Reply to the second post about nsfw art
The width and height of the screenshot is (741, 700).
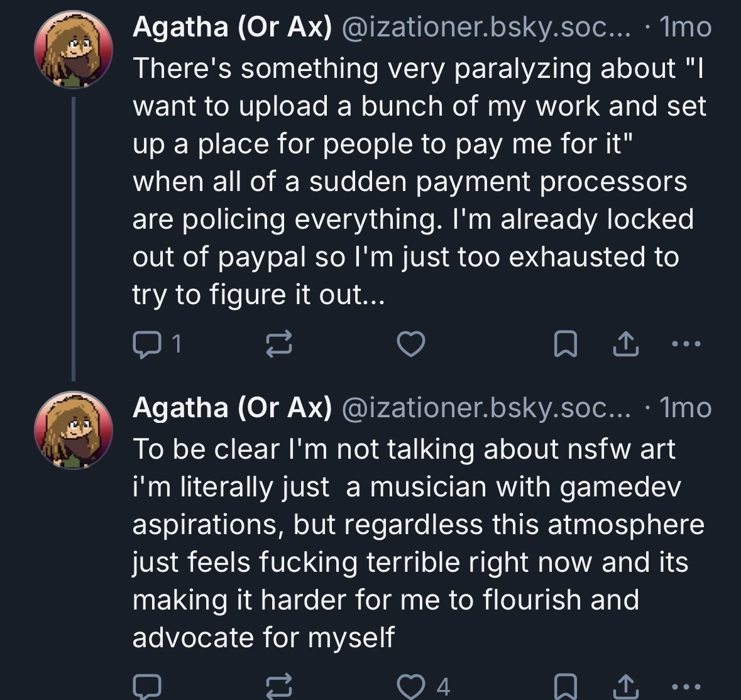(147, 686)
